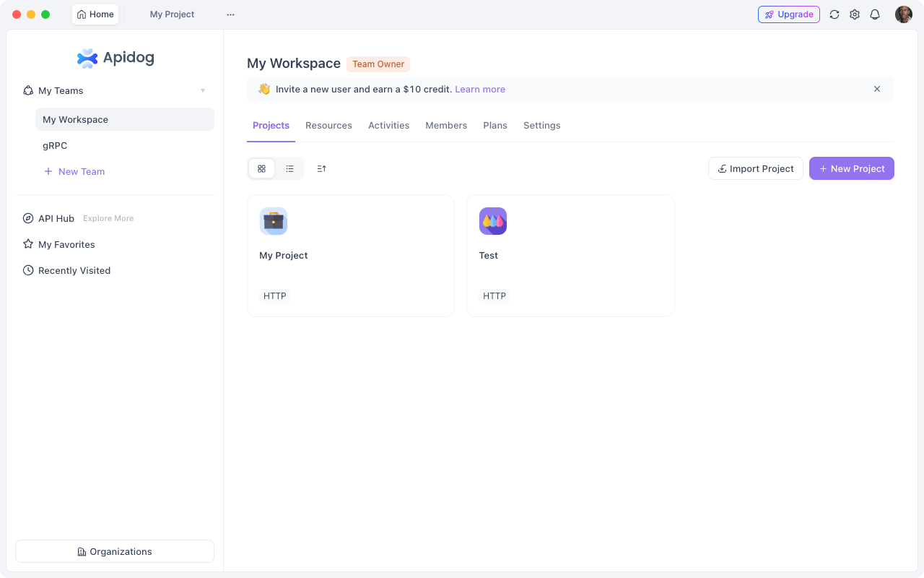The width and height of the screenshot is (924, 578).
Task: Click the My Project briefcase icon
Action: (274, 221)
